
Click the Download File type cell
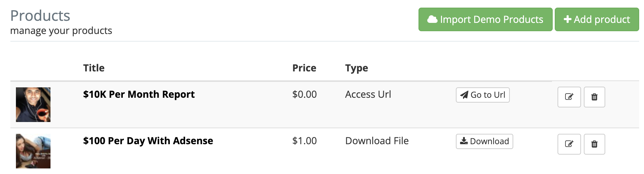click(x=377, y=141)
